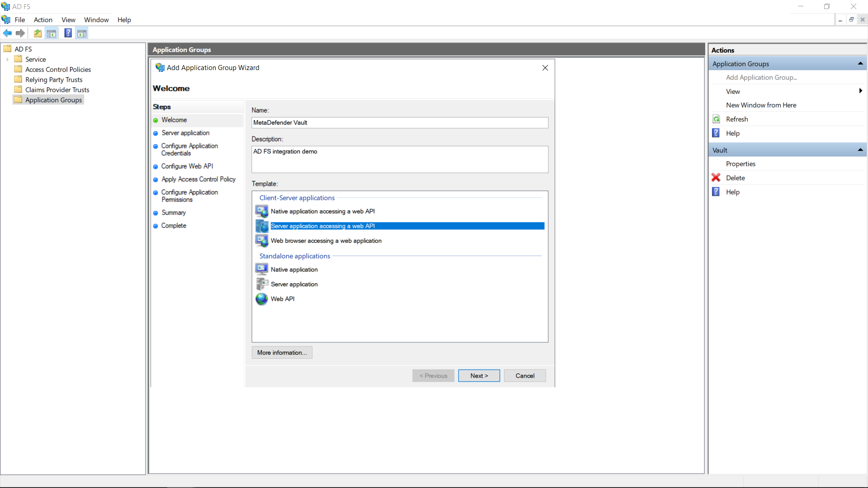Click New Window from Here action

(761, 105)
